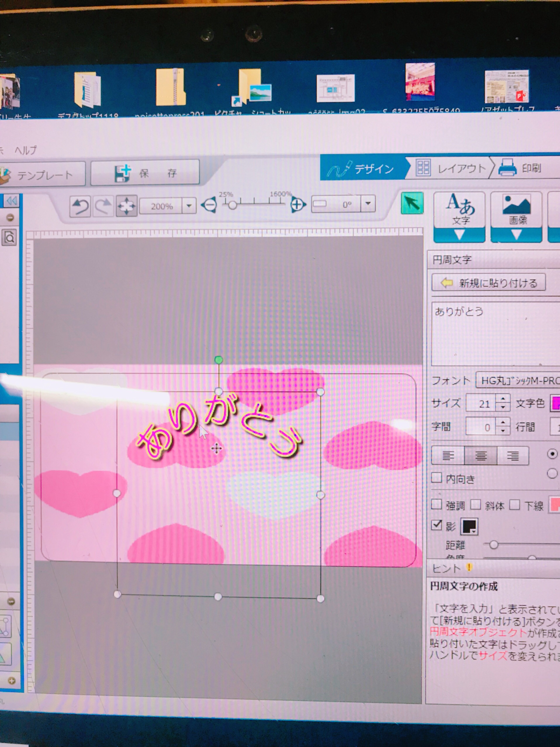Click the lower minus icon in the left sidebar
560x747 pixels.
pos(11,601)
